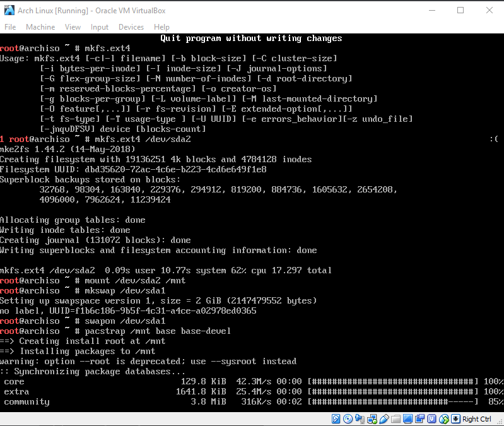Image resolution: width=504 pixels, height=426 pixels.
Task: Click the '316K/s' download speed value
Action: 256,402
